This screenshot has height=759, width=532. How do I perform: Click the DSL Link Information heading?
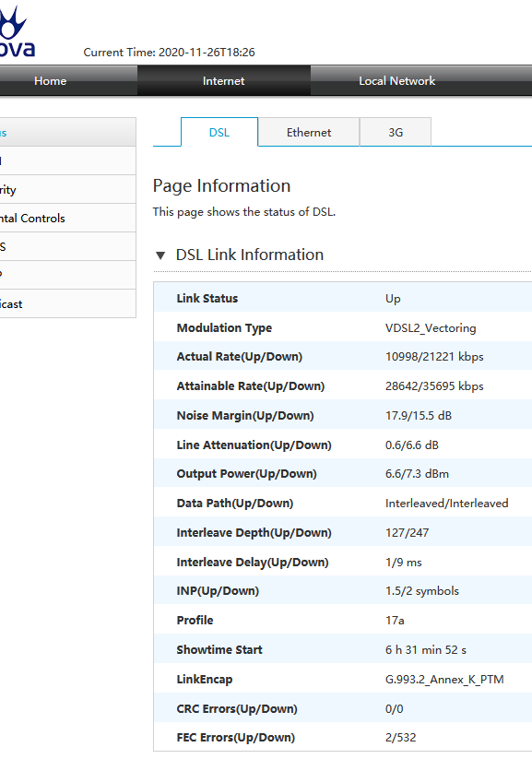coord(249,255)
